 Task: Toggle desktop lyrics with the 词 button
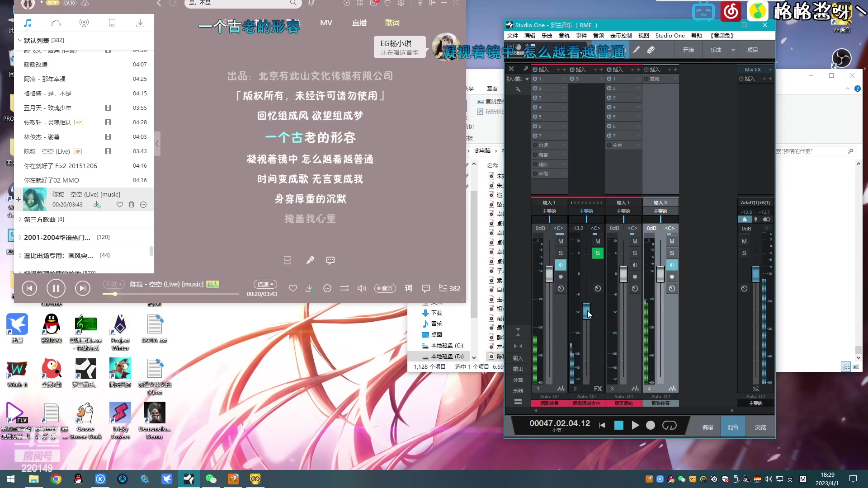click(x=409, y=288)
